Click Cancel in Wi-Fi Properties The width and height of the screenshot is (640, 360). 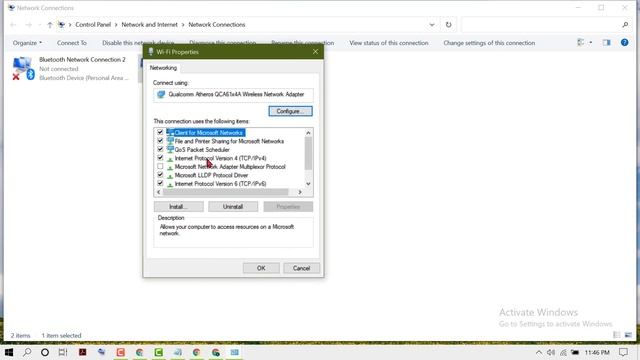pos(301,268)
